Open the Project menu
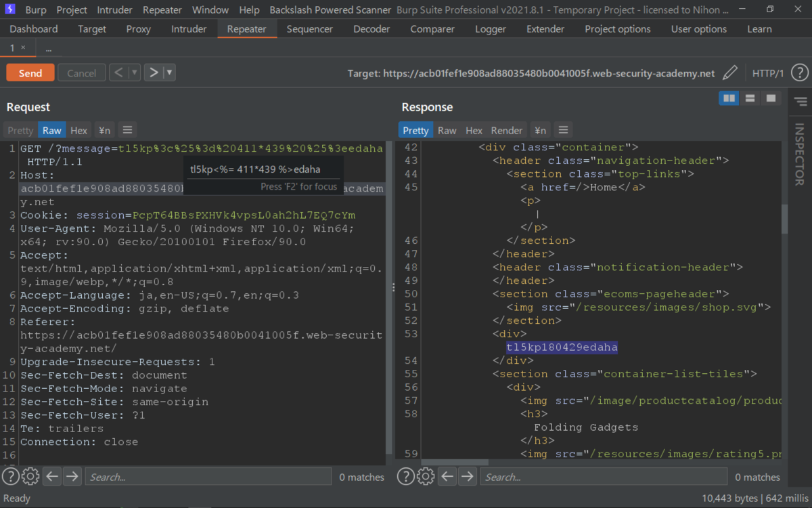The width and height of the screenshot is (812, 508). (x=72, y=10)
